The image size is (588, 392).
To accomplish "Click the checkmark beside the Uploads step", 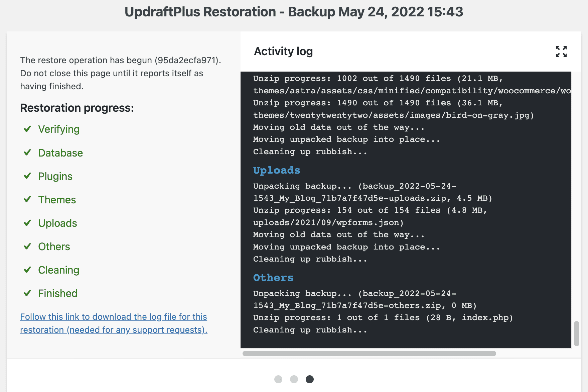I will [x=27, y=223].
